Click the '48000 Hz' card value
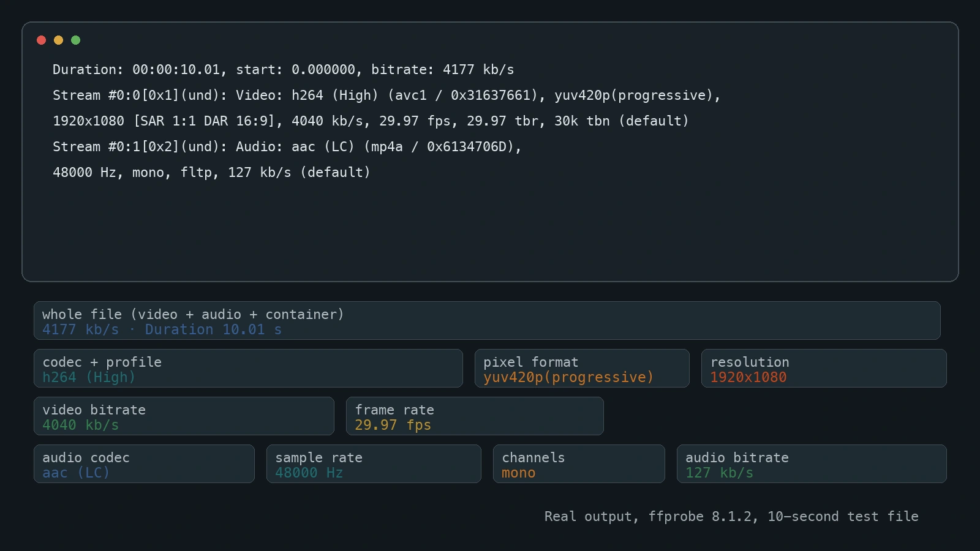The image size is (980, 551). 309,473
